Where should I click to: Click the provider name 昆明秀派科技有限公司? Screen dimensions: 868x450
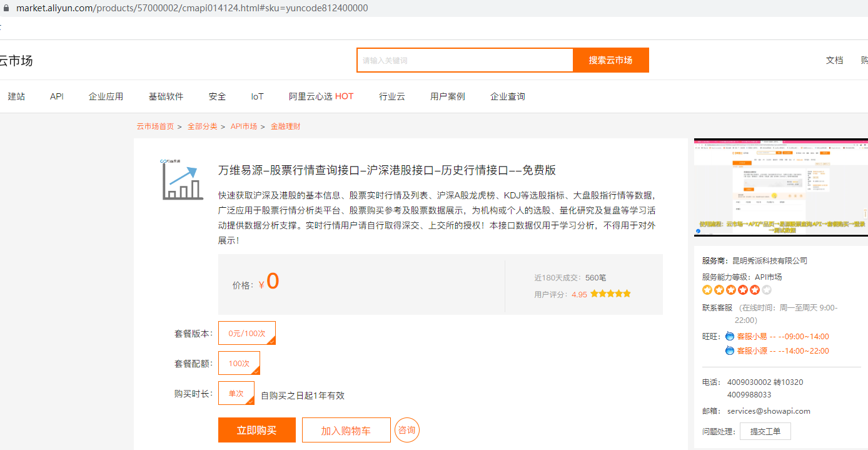coord(770,260)
